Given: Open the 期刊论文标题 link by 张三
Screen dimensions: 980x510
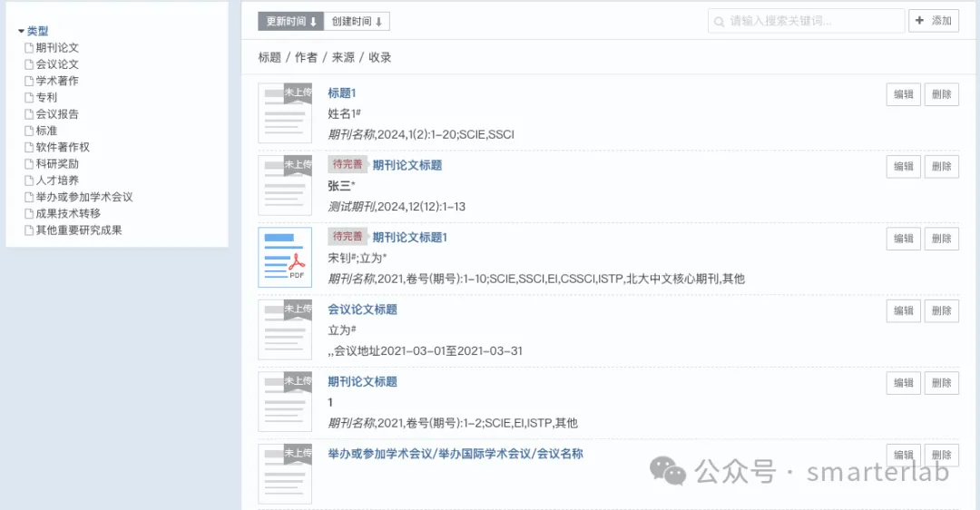Looking at the screenshot, I should pyautogui.click(x=407, y=165).
